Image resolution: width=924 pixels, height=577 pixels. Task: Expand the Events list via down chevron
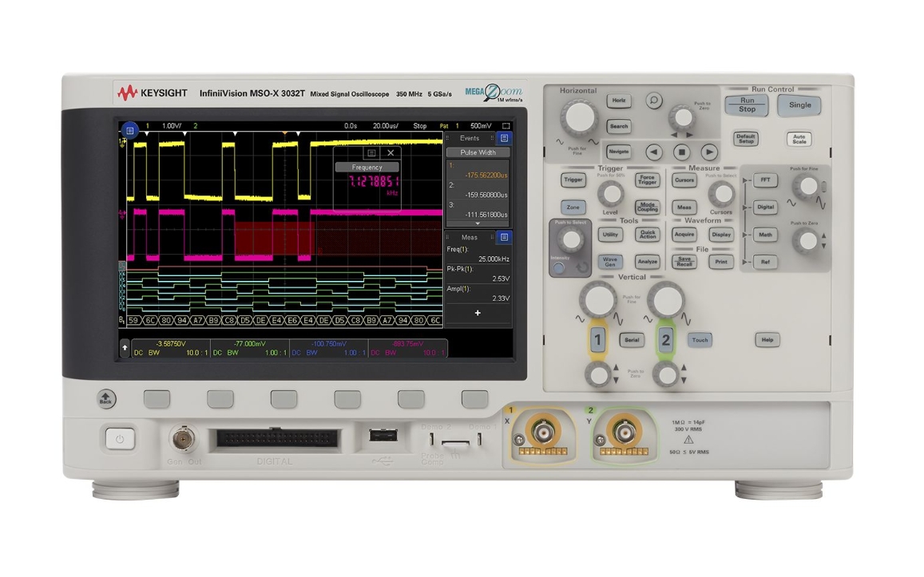tap(478, 223)
